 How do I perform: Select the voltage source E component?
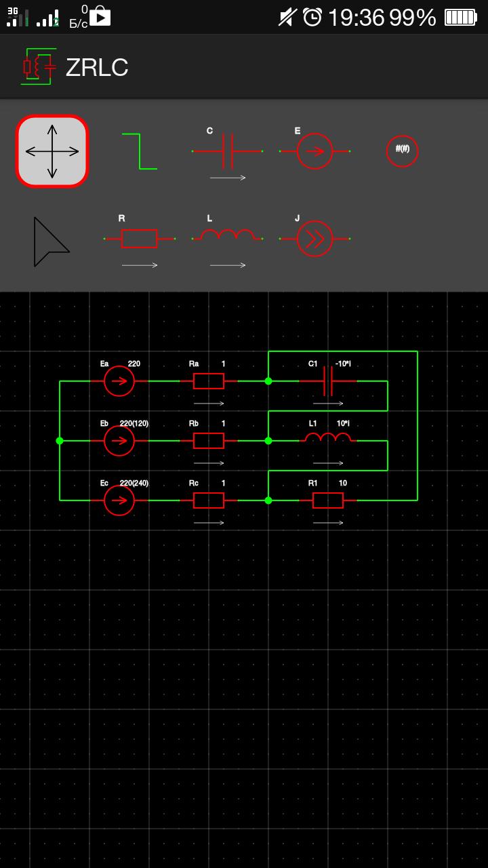tap(314, 151)
